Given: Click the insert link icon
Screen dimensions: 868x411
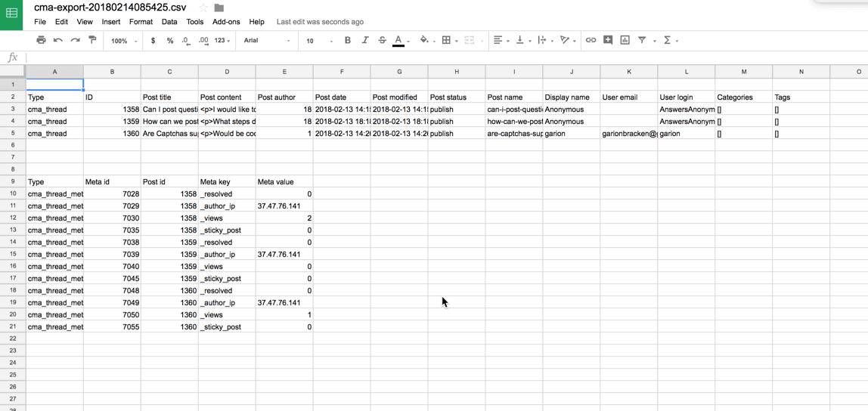Looking at the screenshot, I should [x=591, y=40].
